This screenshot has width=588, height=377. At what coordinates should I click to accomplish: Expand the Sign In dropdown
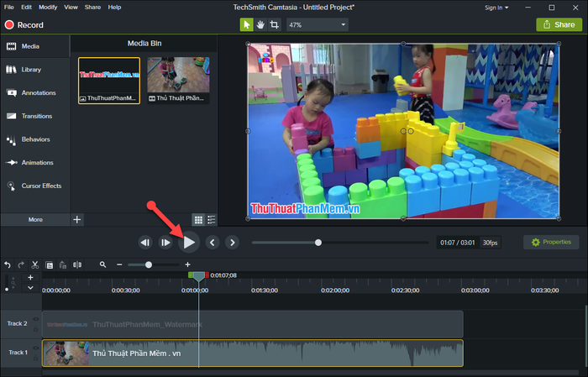click(496, 8)
